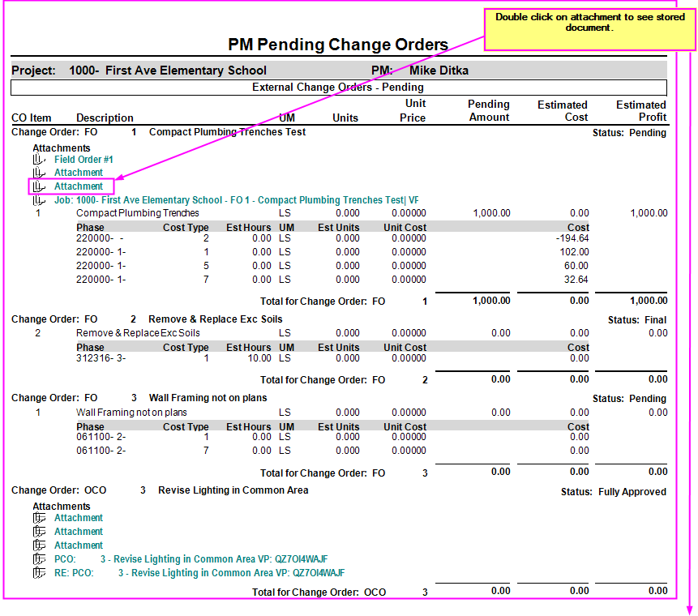Viewport: 698px width, 616px height.
Task: Click the Estimated Cost column header
Action: pyautogui.click(x=563, y=111)
